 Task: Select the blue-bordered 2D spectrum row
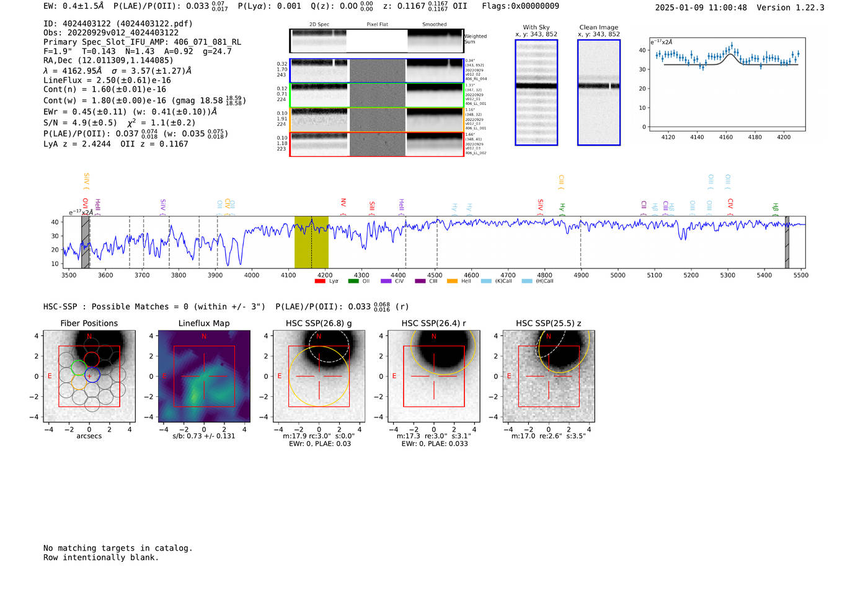377,71
